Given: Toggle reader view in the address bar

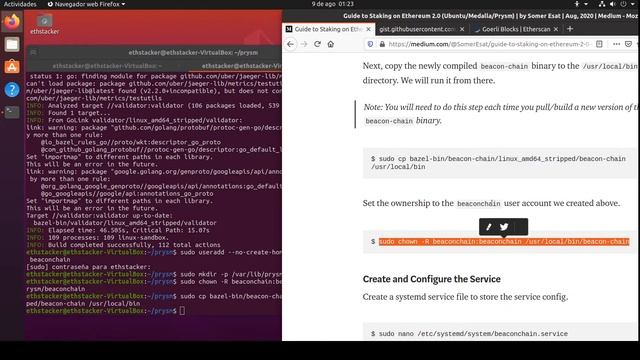Looking at the screenshot, I should [x=599, y=44].
